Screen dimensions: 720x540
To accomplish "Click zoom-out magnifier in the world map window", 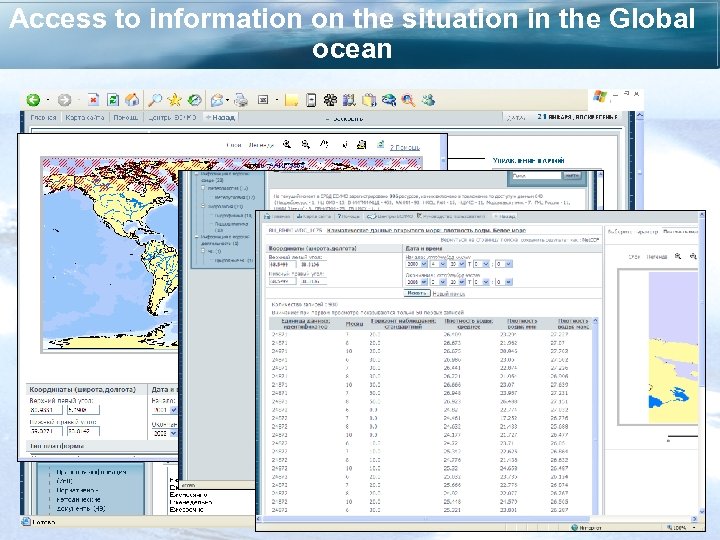I will click(305, 145).
